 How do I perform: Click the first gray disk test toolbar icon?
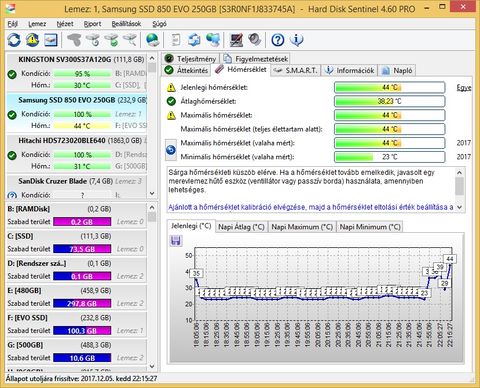point(74,40)
